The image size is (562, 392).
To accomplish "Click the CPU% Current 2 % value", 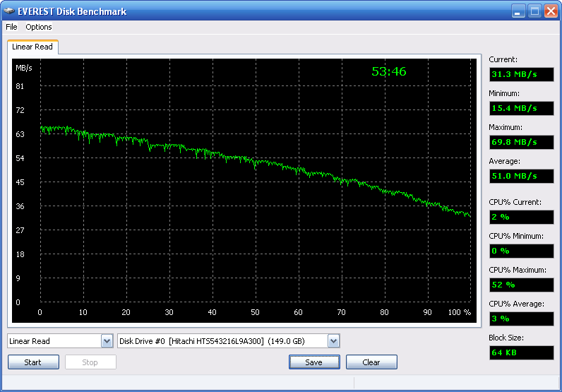I will 522,217.
